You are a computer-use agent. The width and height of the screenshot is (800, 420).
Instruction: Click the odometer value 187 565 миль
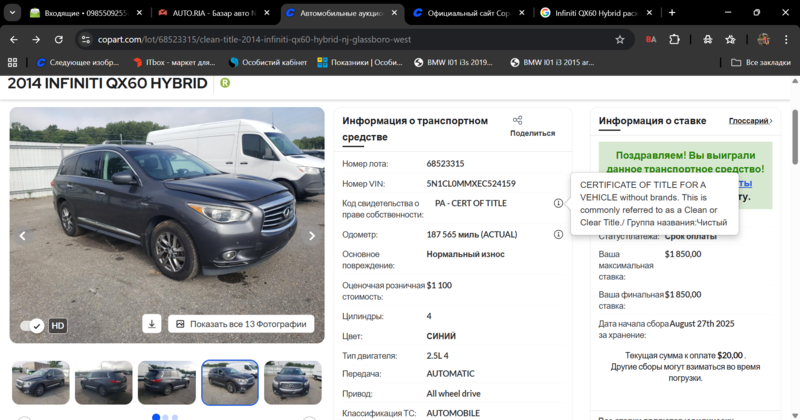[x=472, y=234]
